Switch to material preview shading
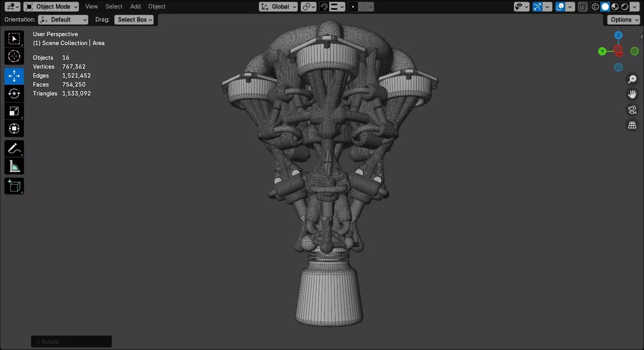Image resolution: width=644 pixels, height=350 pixels. point(615,7)
